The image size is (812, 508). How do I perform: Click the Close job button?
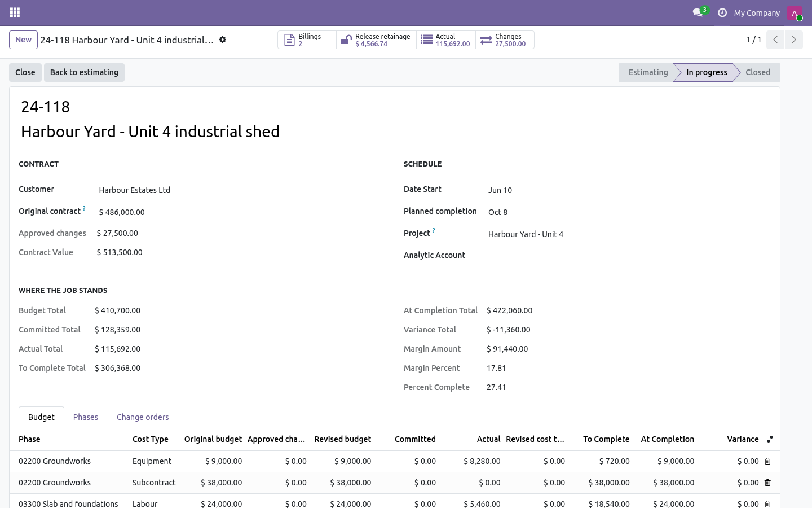click(25, 72)
